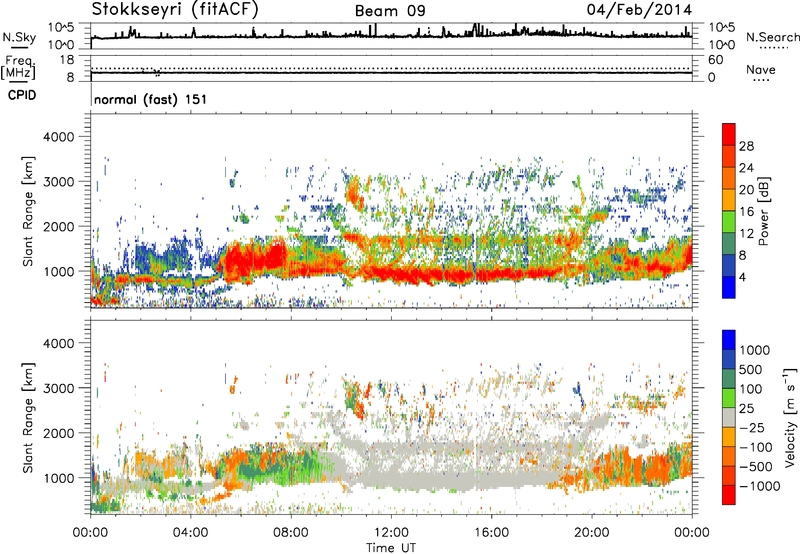This screenshot has width=800, height=554.
Task: Click the blue top of the velocity colorbar
Action: (729, 339)
